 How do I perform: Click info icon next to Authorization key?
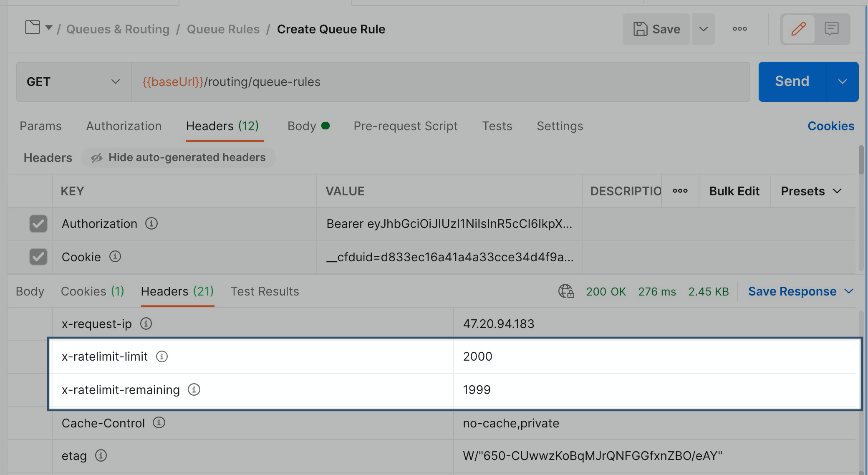[151, 223]
